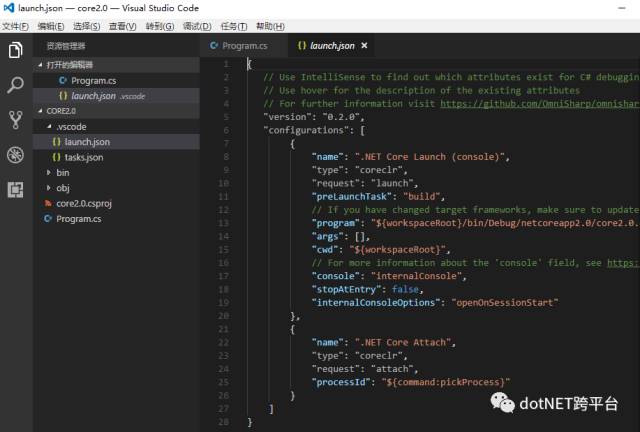Minimize the Visual Studio Code window
The height and width of the screenshot is (432, 640).
click(x=622, y=8)
